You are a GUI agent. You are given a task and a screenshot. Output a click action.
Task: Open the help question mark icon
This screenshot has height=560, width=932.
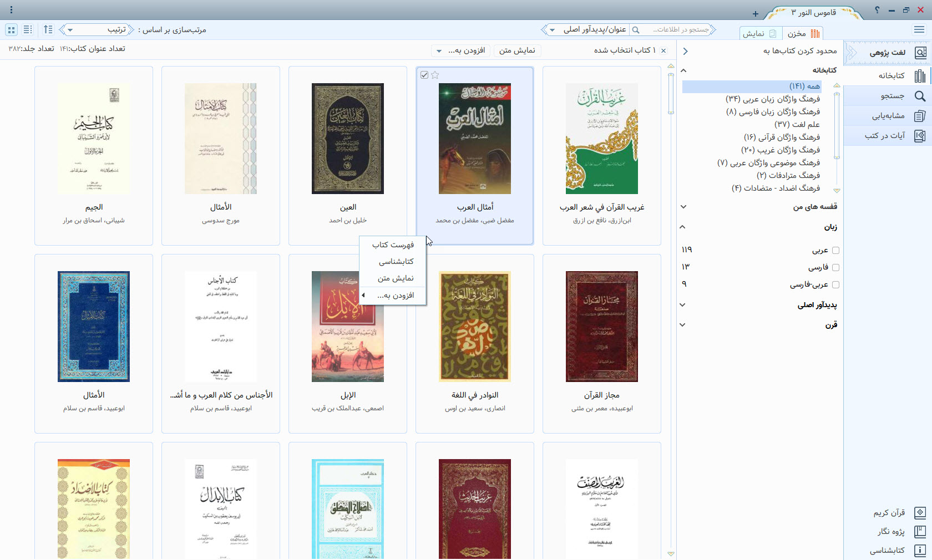coord(877,10)
